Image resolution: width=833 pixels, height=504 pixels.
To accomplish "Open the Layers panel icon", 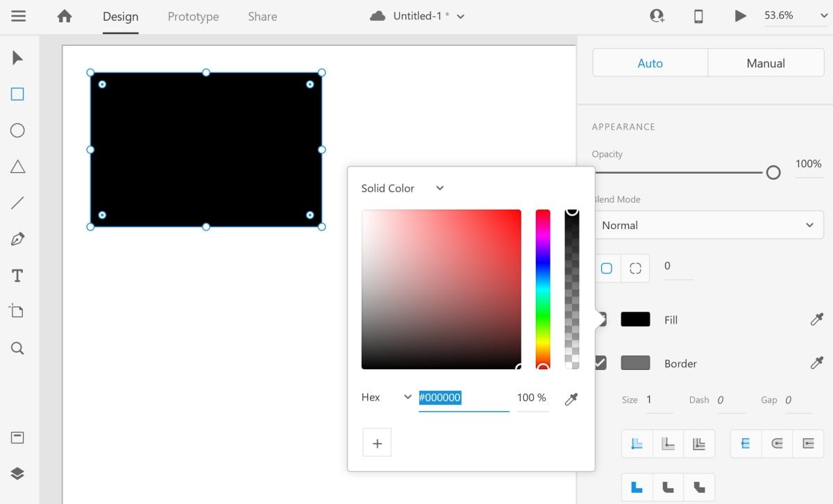I will coord(18,473).
